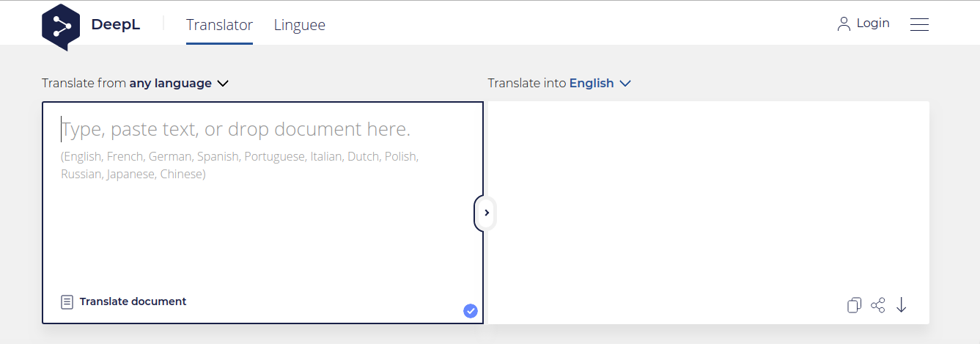
Task: Focus the source text input area
Action: (x=262, y=213)
